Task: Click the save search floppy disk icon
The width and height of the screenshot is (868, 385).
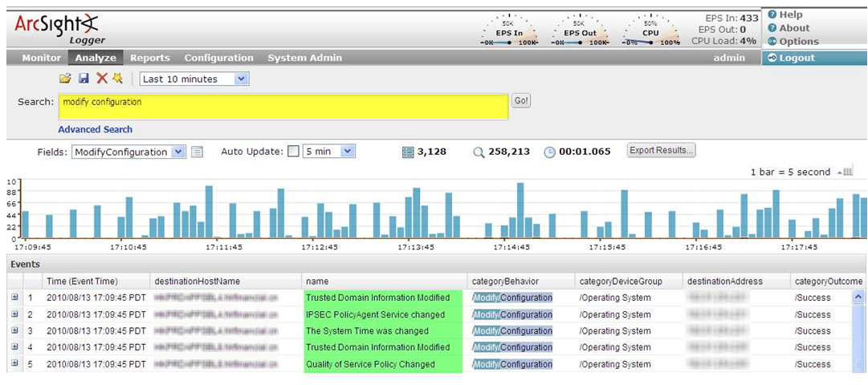Action: 84,79
